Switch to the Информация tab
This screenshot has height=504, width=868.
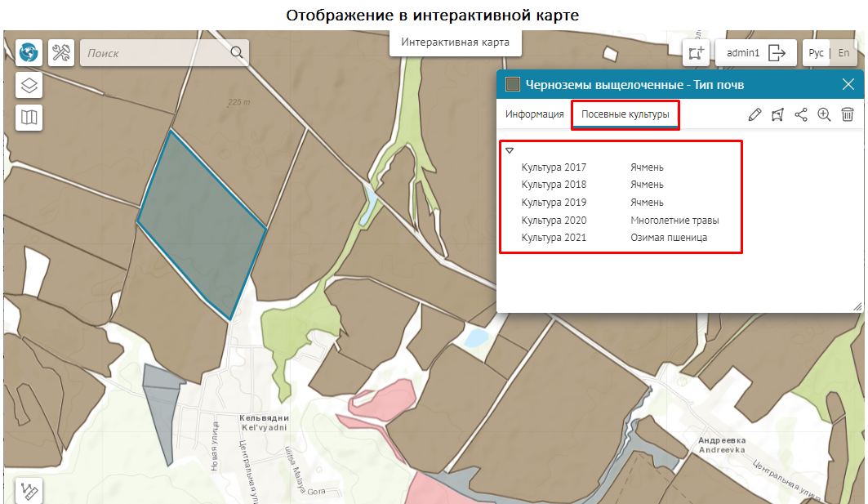(534, 114)
